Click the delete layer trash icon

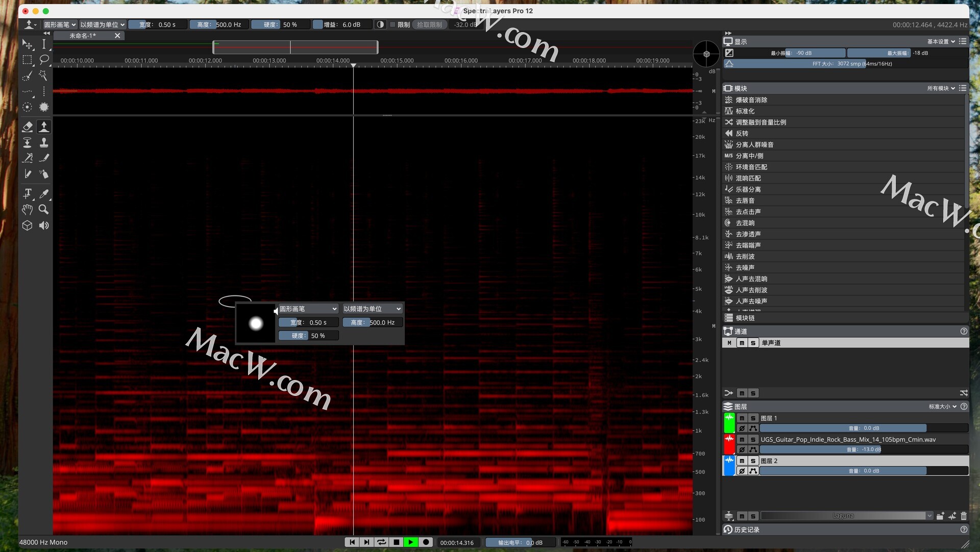click(964, 516)
